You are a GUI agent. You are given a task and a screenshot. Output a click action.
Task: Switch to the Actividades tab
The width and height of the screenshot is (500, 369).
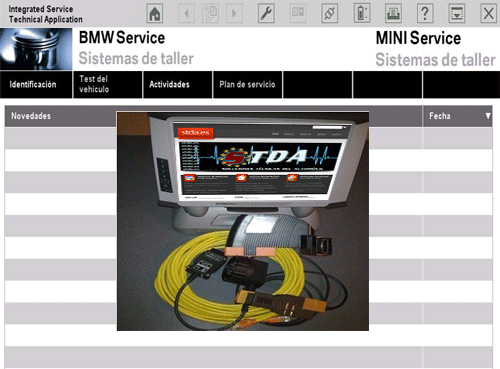pos(178,84)
